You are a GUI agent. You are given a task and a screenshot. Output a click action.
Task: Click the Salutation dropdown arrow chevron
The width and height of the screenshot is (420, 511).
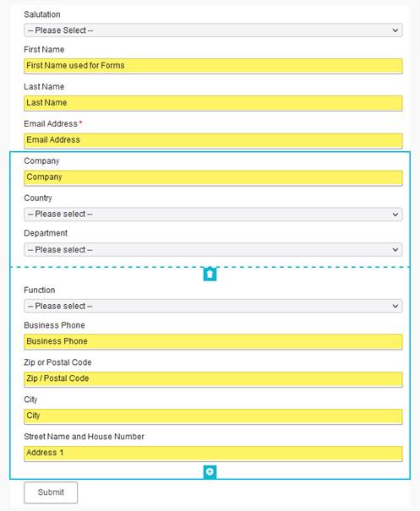point(395,30)
